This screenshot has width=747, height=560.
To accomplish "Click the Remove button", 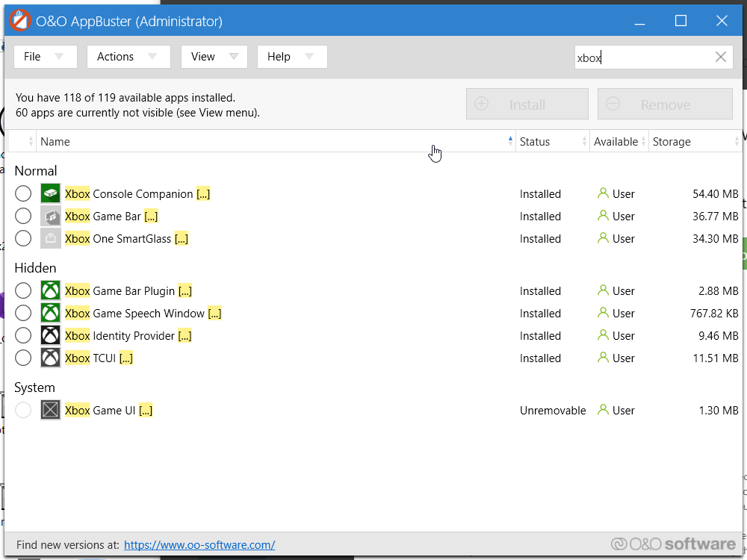I will 665,104.
